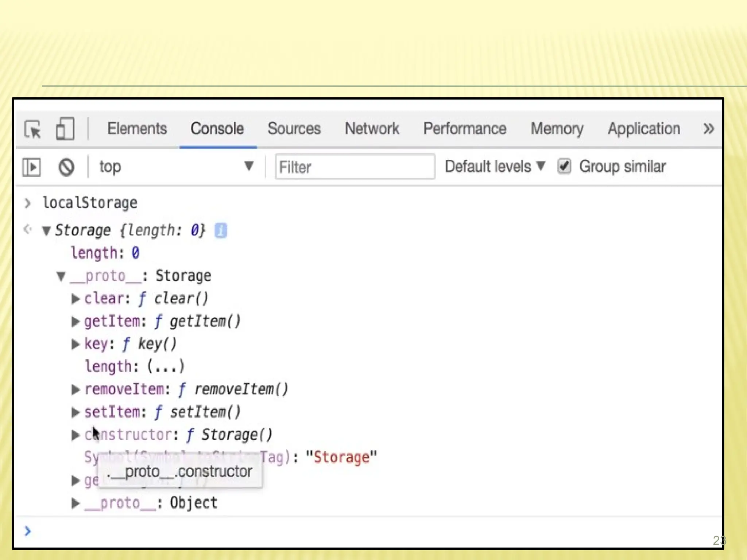This screenshot has height=560, width=747.
Task: Collapse the Storage object tree
Action: point(46,231)
